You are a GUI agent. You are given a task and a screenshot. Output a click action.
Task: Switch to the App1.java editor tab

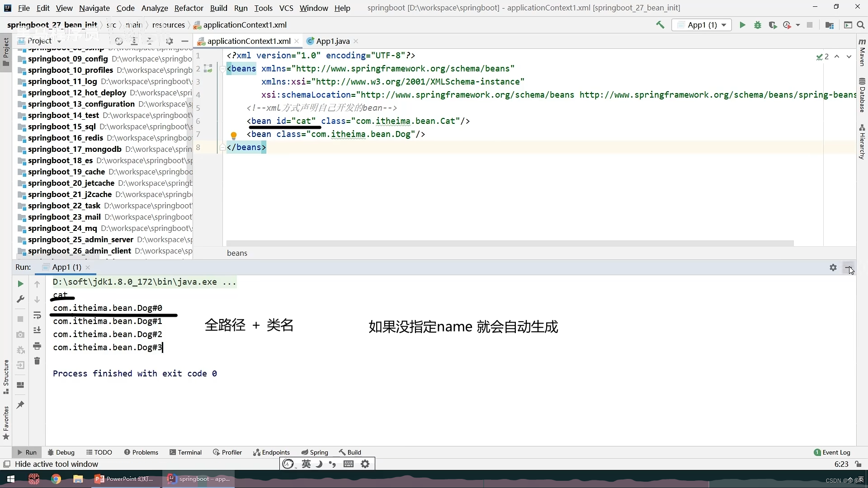pos(332,41)
